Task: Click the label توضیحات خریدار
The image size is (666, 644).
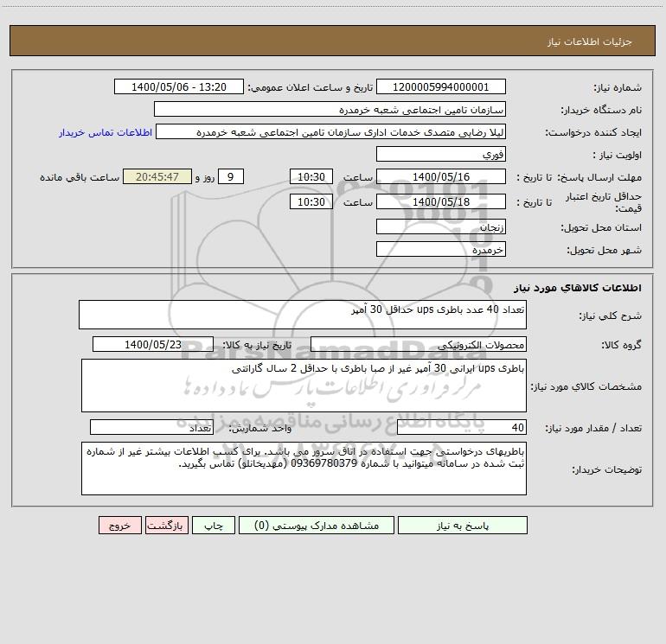Action: [x=607, y=469]
